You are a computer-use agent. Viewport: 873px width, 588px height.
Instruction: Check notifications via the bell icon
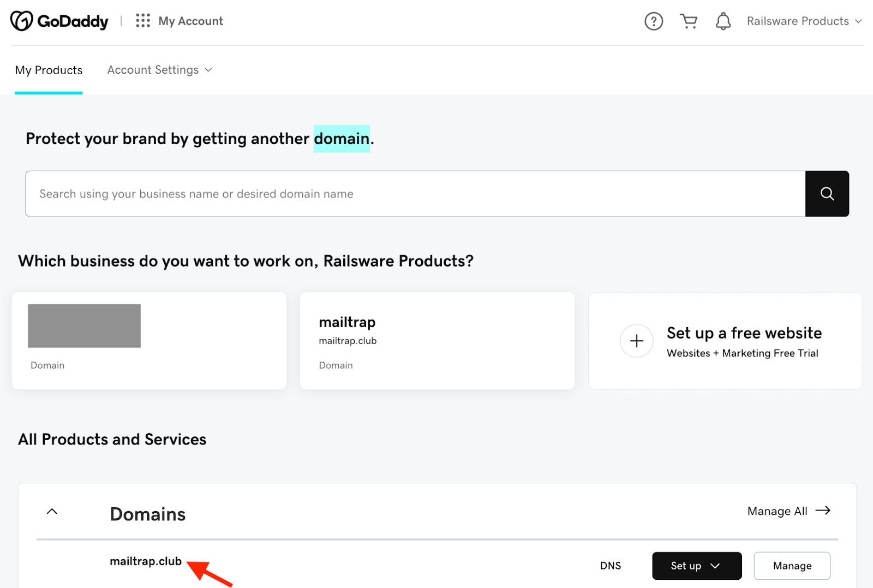coord(723,21)
